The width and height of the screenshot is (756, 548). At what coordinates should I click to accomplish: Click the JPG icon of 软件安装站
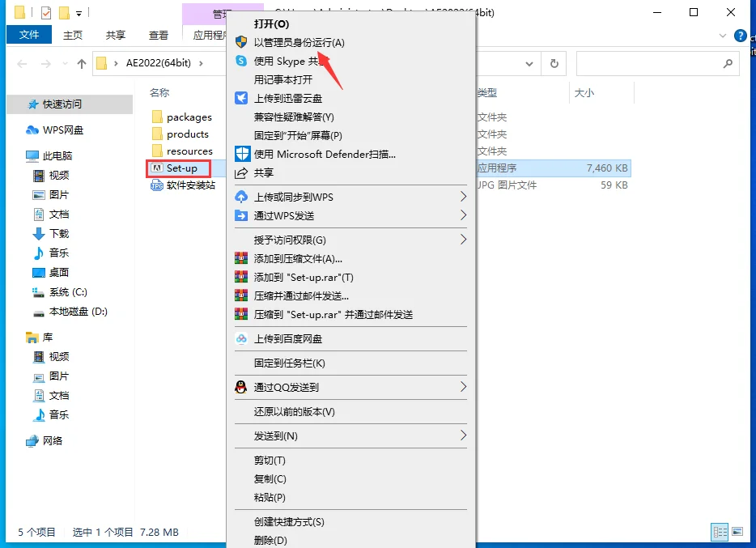click(157, 185)
